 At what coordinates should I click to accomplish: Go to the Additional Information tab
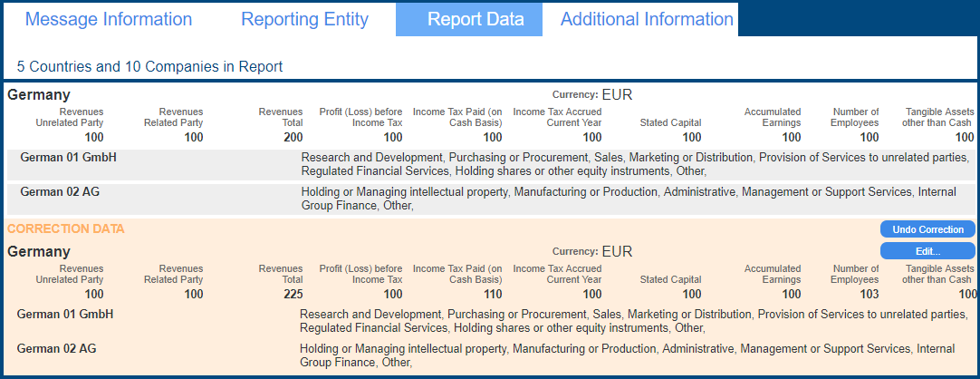coord(647,19)
